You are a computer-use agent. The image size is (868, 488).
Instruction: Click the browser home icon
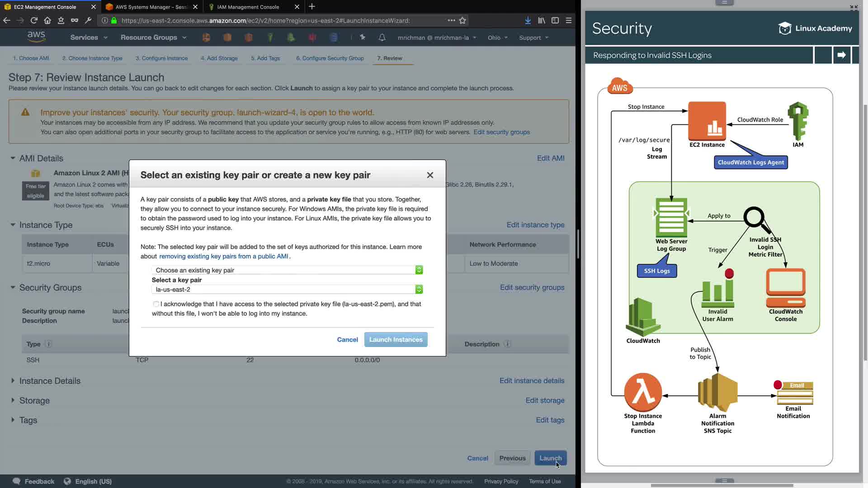(x=47, y=20)
